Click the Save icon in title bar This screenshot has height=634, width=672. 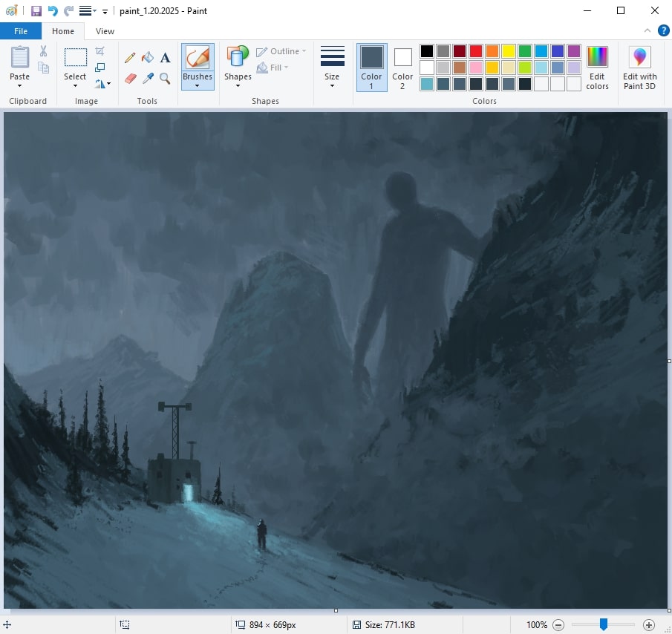click(x=36, y=11)
